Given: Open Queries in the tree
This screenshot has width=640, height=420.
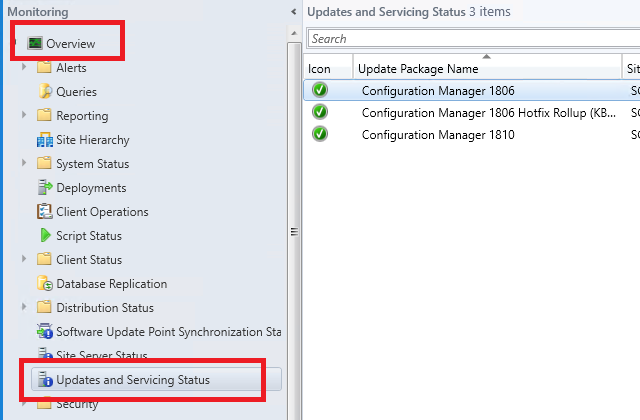Looking at the screenshot, I should click(x=76, y=92).
